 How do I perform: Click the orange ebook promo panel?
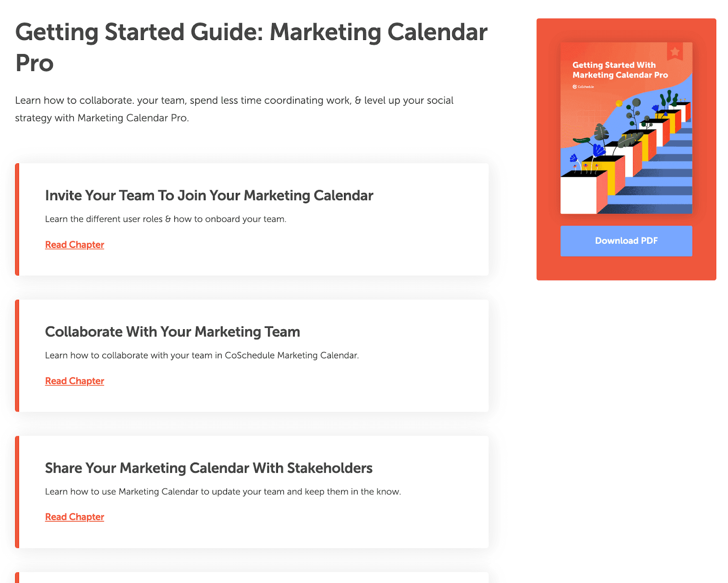click(626, 148)
